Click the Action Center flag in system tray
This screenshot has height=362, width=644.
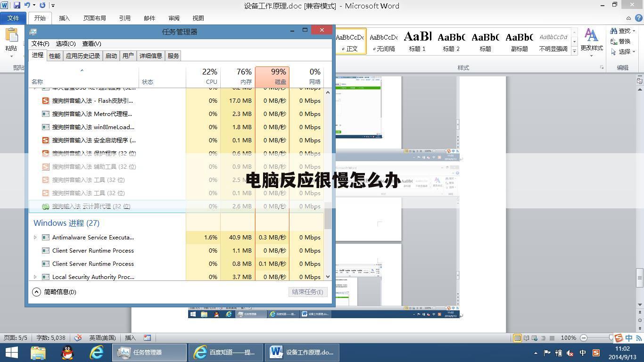[x=547, y=353]
